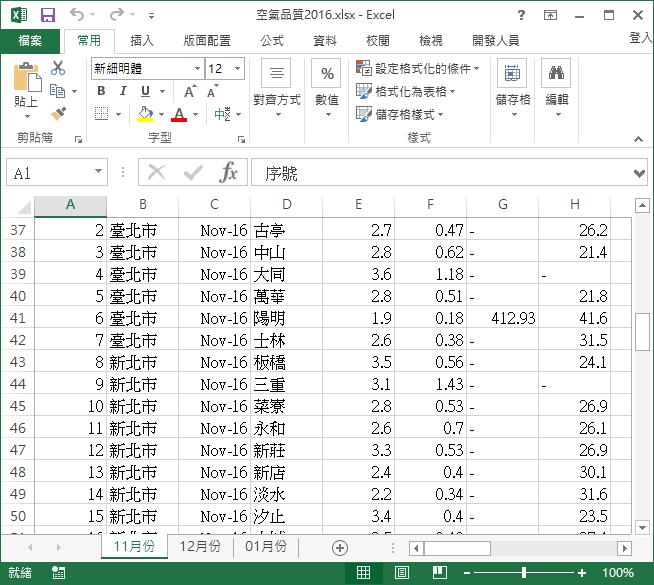
Task: Expand the 設定格式化的條件 dropdown
Action: click(x=477, y=68)
